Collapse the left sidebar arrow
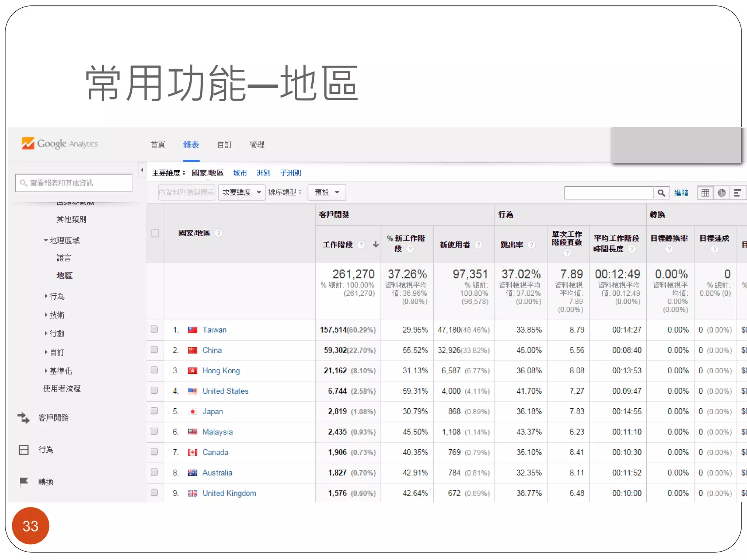 coord(142,170)
